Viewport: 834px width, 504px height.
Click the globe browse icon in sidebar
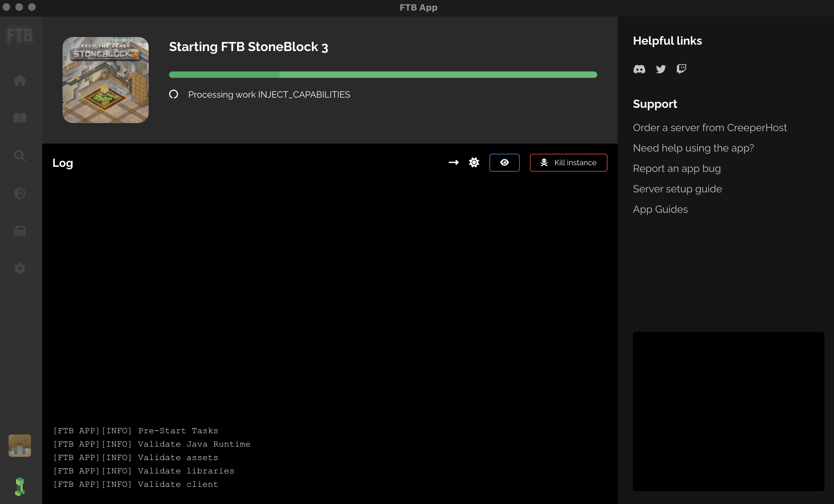(20, 193)
